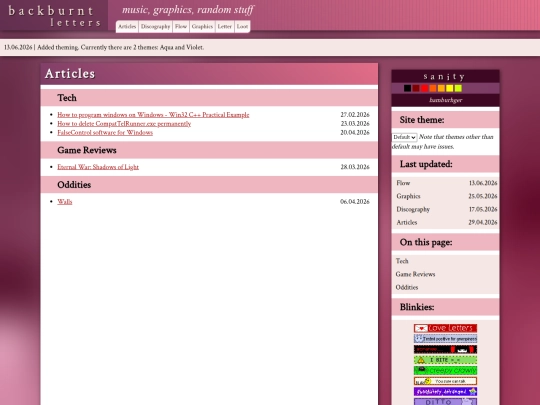The image size is (540, 405).
Task: Click the dark red sanity swatch
Action: tap(416, 89)
